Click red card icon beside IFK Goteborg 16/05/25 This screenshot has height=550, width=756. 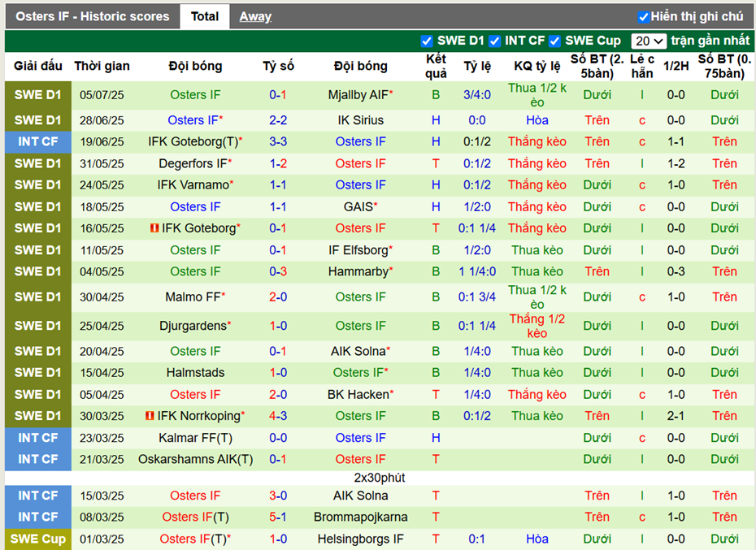point(154,228)
